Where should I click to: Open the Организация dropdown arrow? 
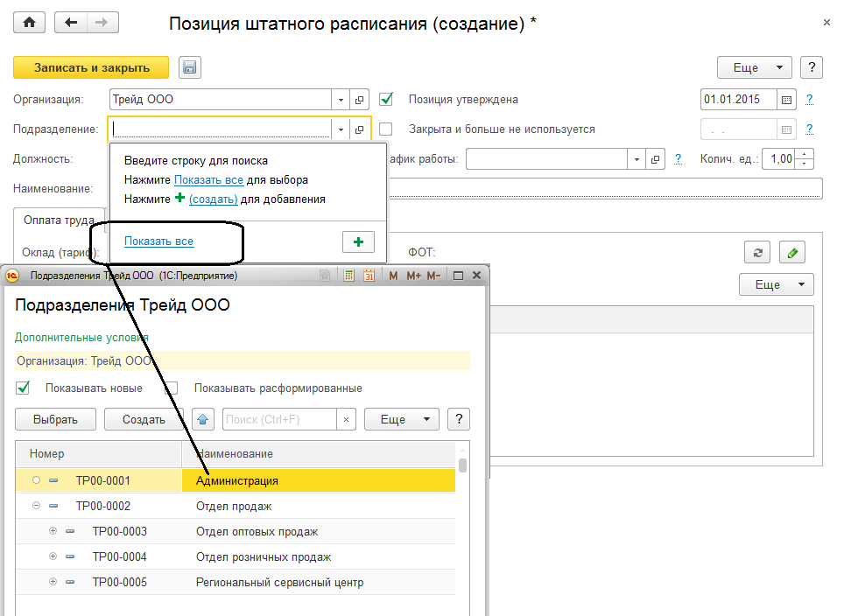341,100
